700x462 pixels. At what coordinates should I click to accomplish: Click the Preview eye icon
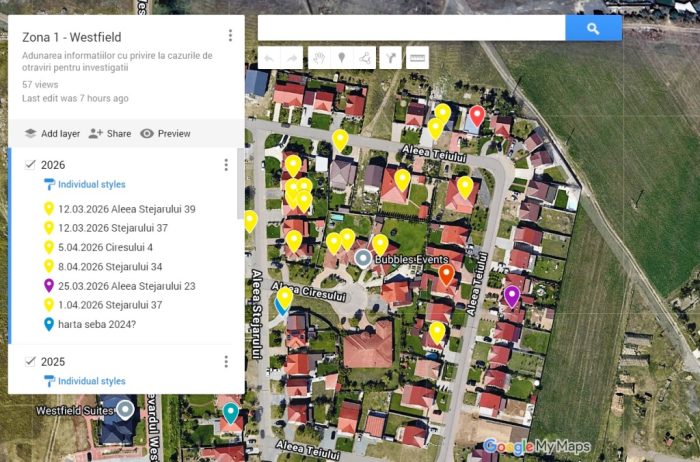coord(147,133)
